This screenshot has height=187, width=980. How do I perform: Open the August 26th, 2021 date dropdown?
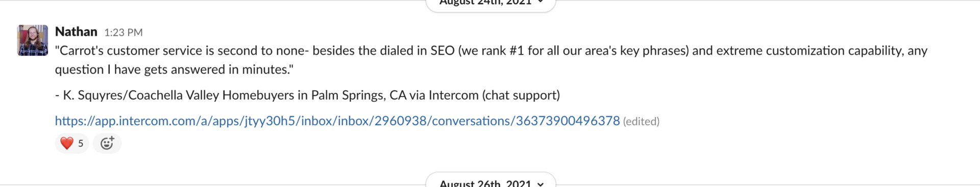(x=491, y=181)
